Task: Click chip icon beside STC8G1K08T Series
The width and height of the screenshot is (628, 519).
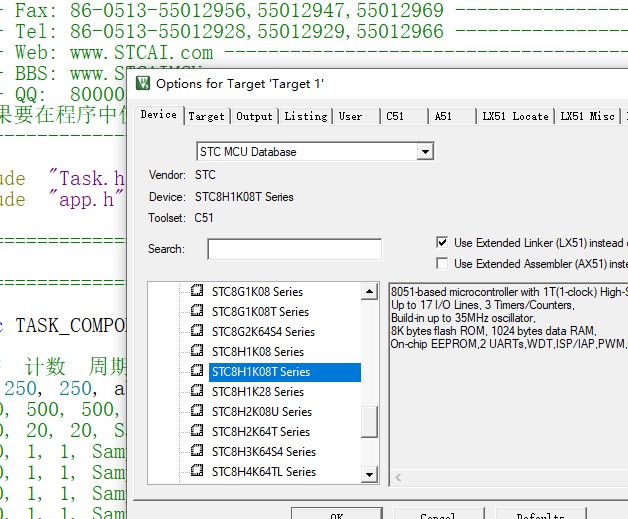Action: coord(197,310)
